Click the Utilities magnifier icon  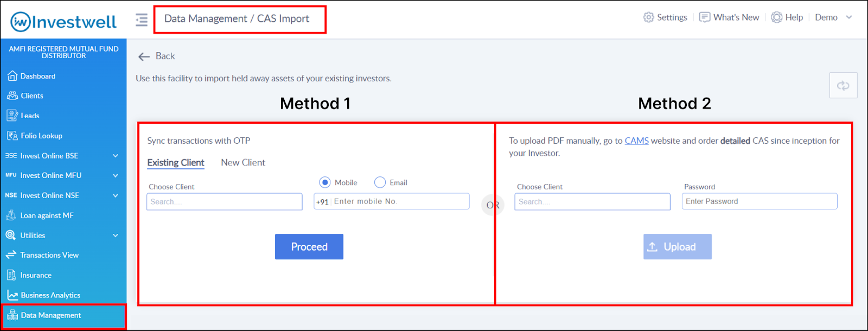(11, 235)
